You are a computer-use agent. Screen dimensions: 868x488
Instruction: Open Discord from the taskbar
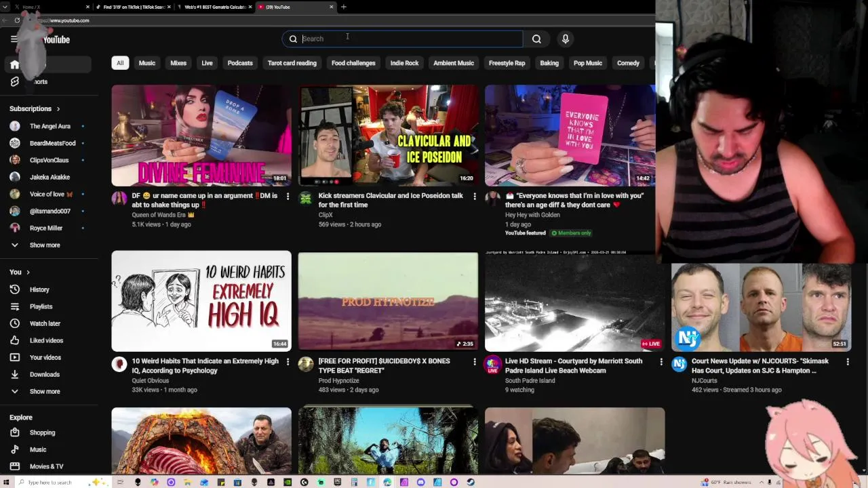click(x=420, y=482)
